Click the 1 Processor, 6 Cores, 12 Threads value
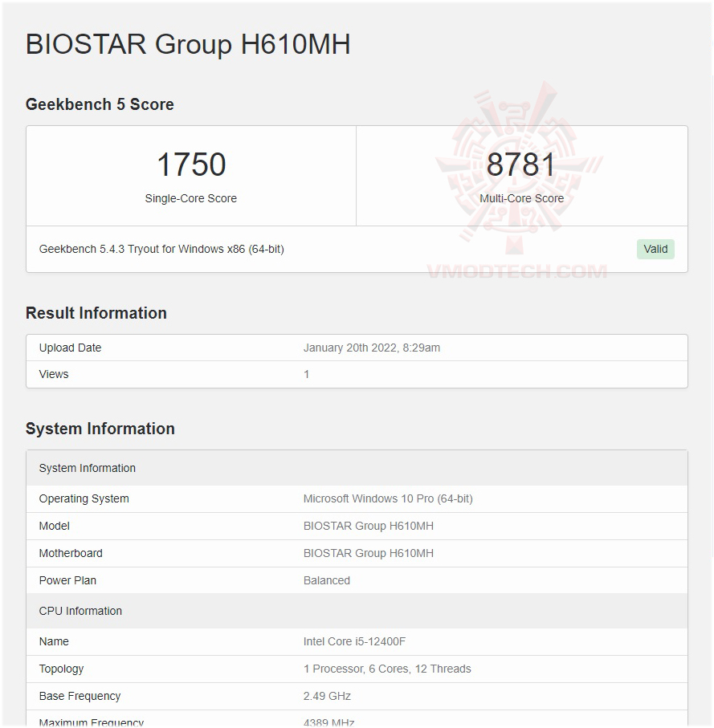This screenshot has height=728, width=714. [387, 669]
